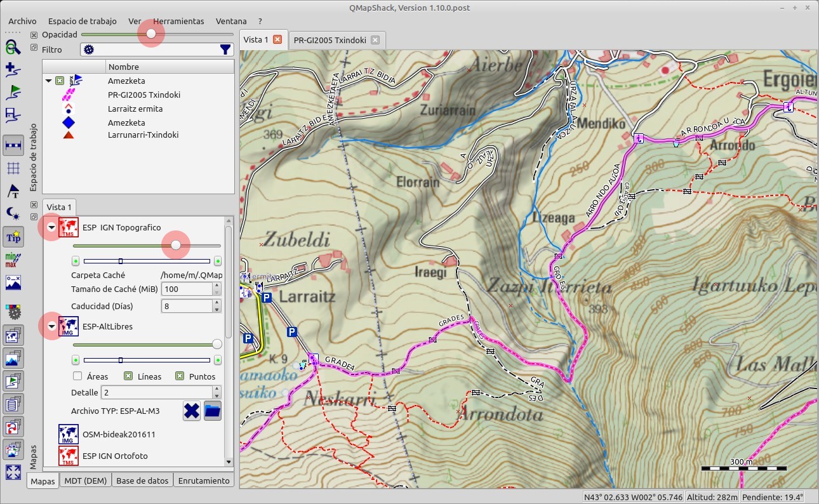This screenshot has width=819, height=504.
Task: Select the OSM-bideak201611 map entry
Action: pos(119,434)
